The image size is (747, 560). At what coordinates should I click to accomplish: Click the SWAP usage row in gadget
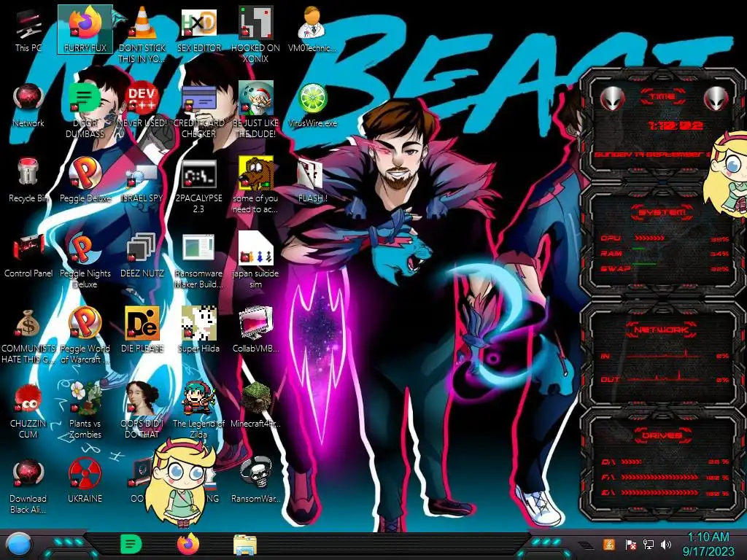pos(664,269)
